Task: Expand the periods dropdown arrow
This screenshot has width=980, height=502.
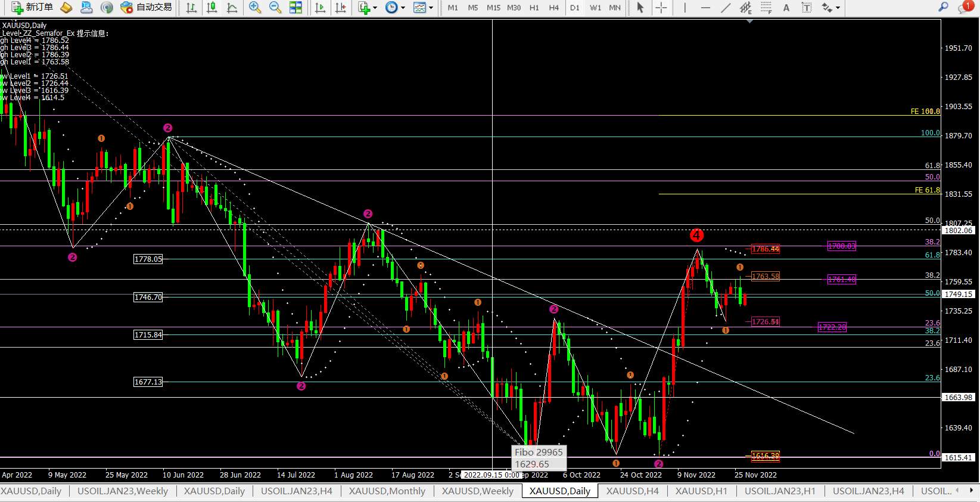Action: pyautogui.click(x=403, y=8)
